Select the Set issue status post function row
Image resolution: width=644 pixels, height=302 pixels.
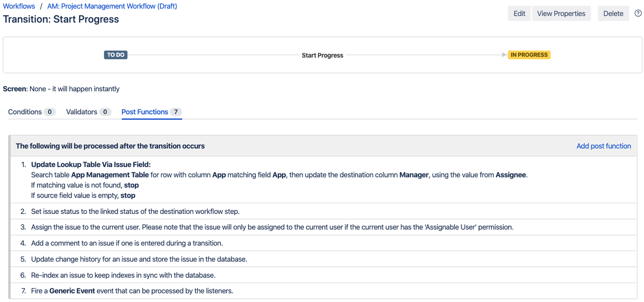pos(135,211)
